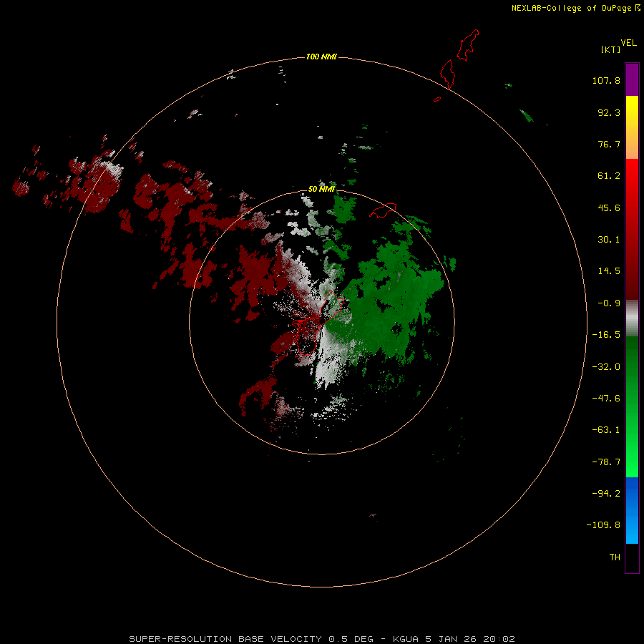Click the -0.9 velocity scale value
This screenshot has height=644, width=644.
(609, 303)
